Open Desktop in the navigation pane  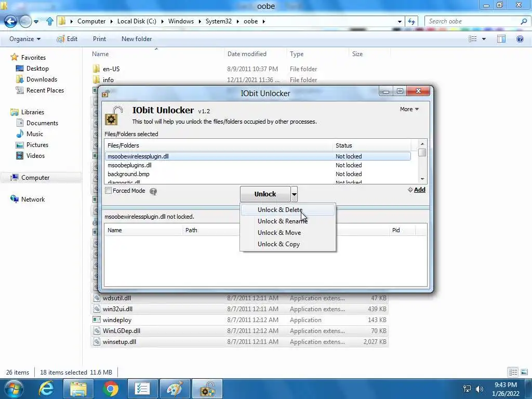pos(37,69)
